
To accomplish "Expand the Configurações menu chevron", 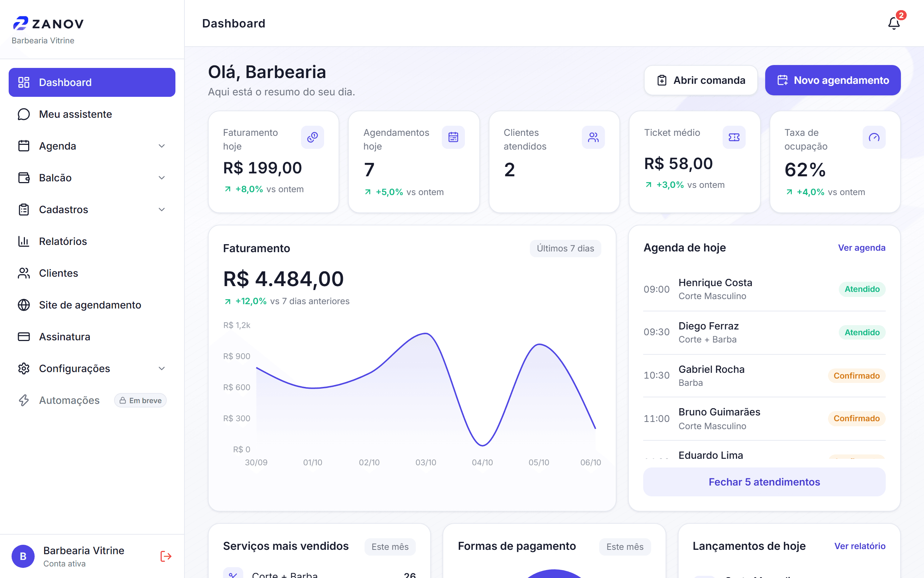I will coord(162,368).
